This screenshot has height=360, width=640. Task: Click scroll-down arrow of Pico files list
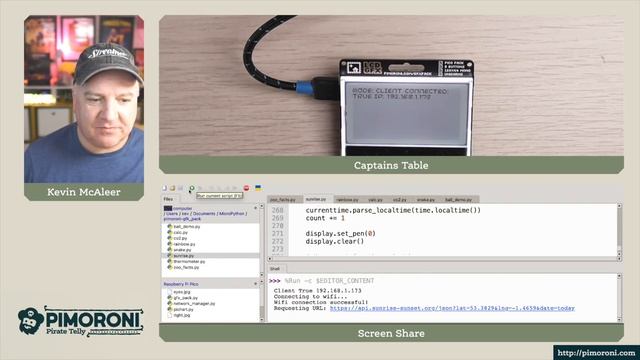click(x=262, y=319)
